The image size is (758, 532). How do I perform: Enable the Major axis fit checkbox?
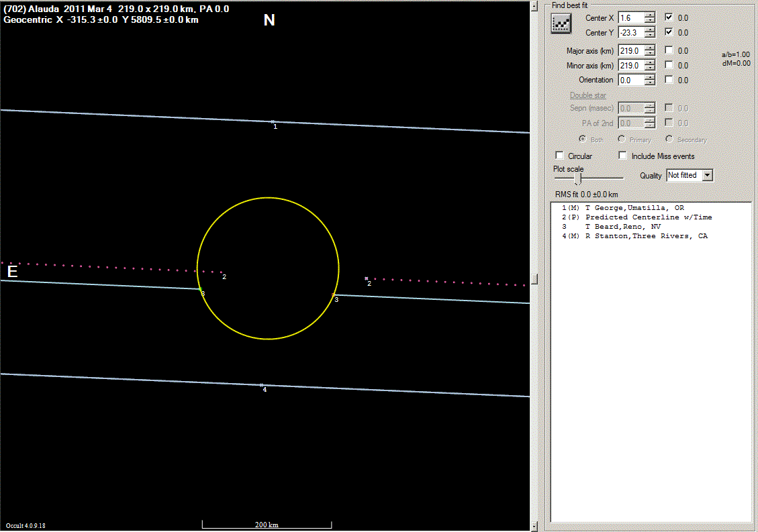pyautogui.click(x=669, y=50)
